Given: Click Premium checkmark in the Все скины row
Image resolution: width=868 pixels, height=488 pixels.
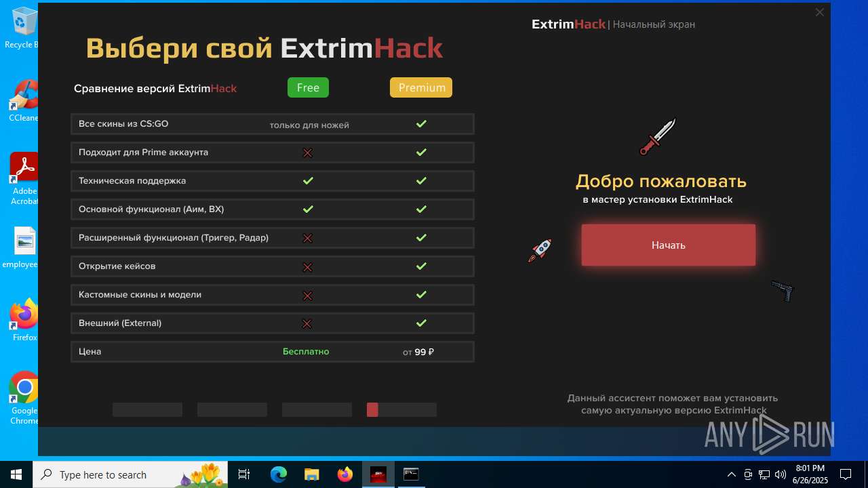Looking at the screenshot, I should [421, 124].
